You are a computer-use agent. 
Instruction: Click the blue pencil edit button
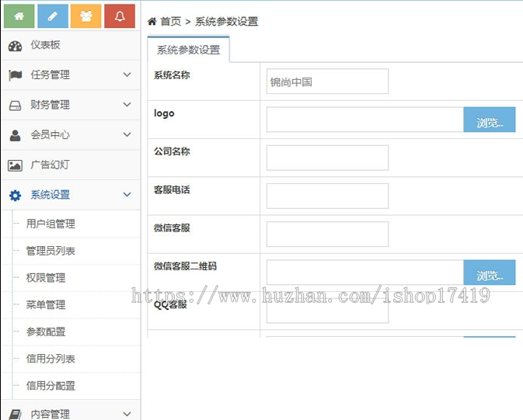pyautogui.click(x=53, y=16)
